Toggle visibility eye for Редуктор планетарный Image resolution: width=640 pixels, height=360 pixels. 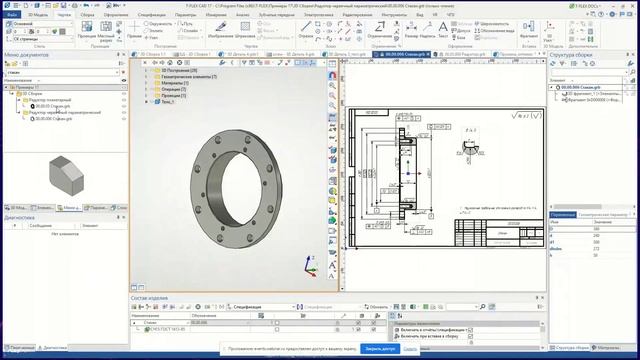point(124,100)
